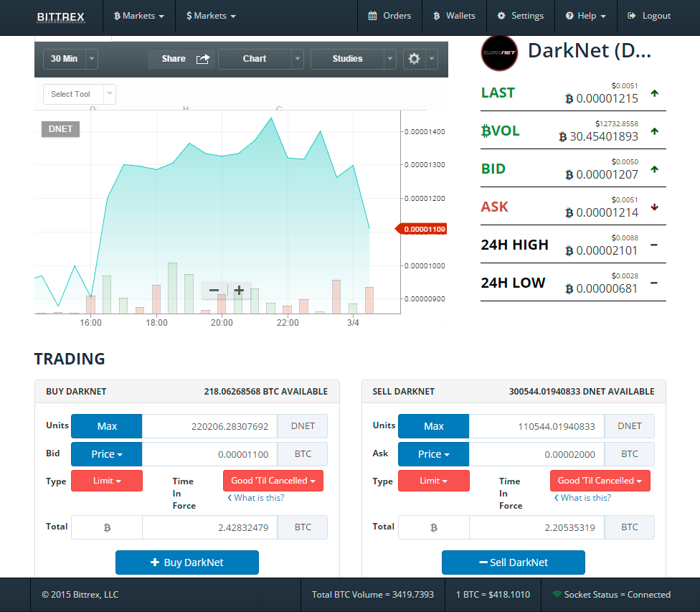Focus the sell Units input field

pyautogui.click(x=536, y=426)
